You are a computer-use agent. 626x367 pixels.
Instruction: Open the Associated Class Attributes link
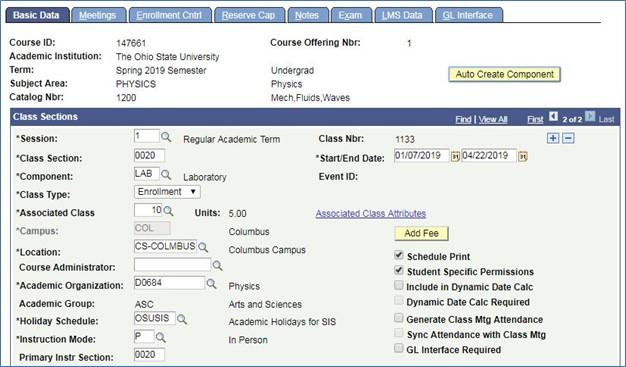371,213
